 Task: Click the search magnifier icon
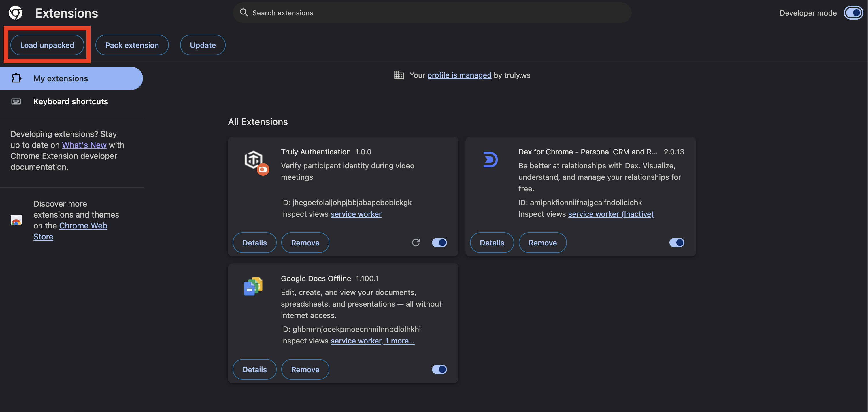coord(244,13)
